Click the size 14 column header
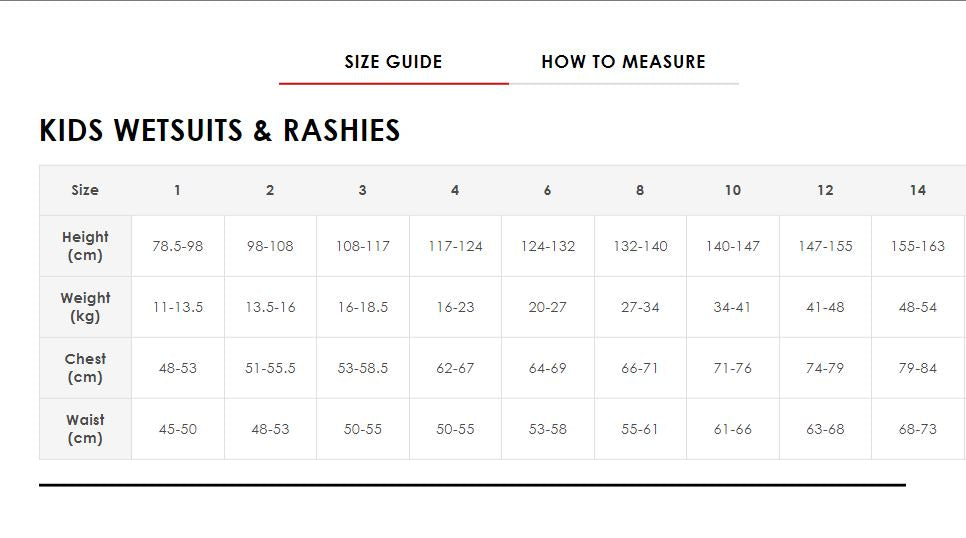 [x=917, y=190]
